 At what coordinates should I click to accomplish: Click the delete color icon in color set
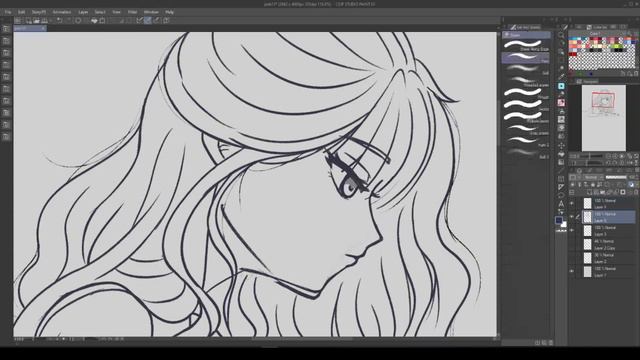coord(636,74)
